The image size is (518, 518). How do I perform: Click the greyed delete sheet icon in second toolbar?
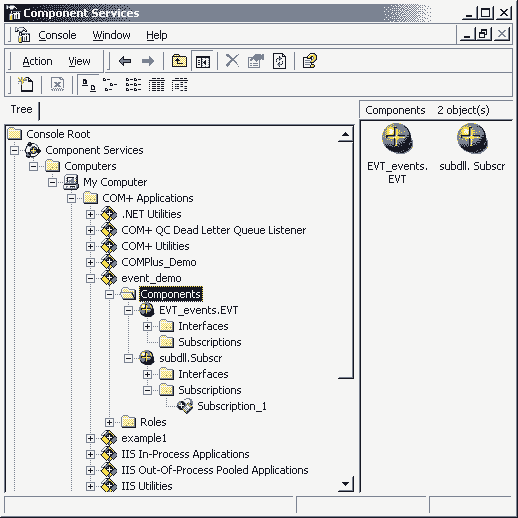click(x=57, y=84)
